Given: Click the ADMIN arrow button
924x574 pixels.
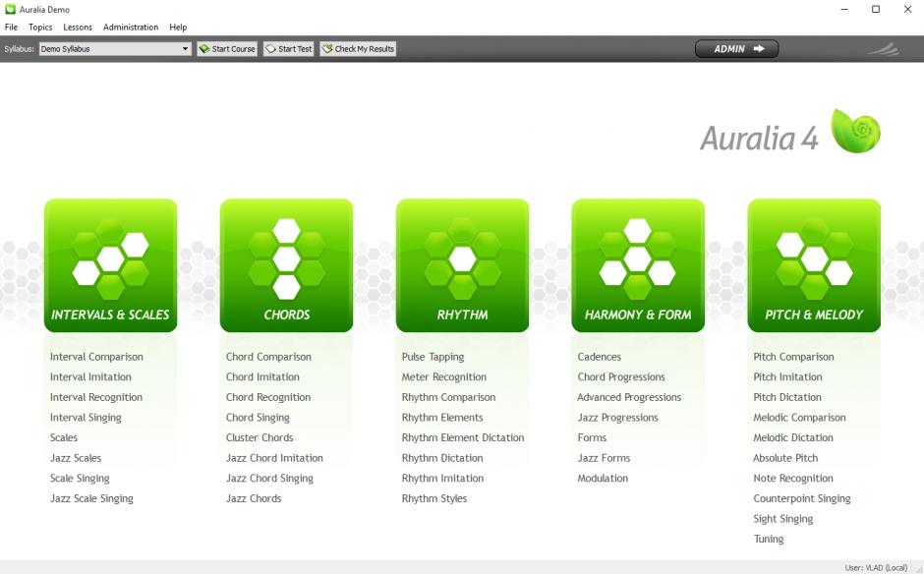Looking at the screenshot, I should point(736,49).
